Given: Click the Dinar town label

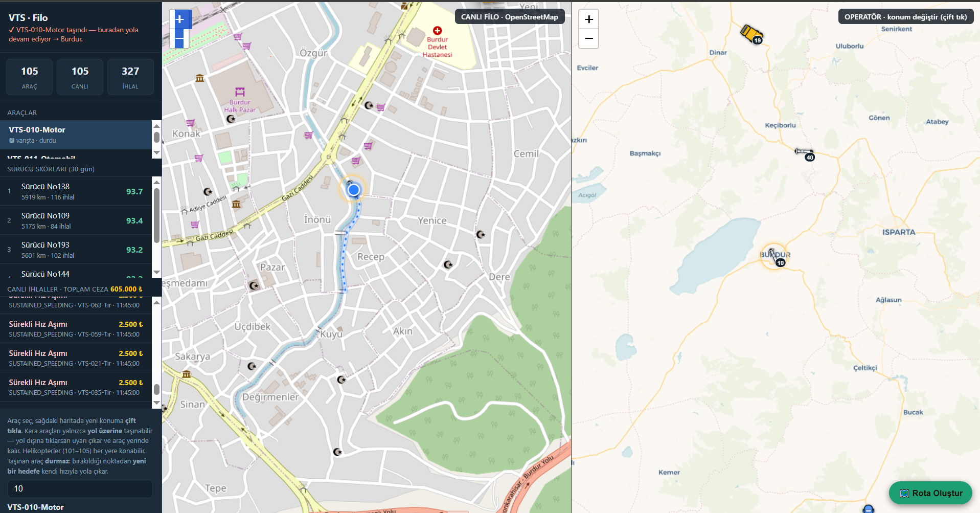Looking at the screenshot, I should (718, 53).
